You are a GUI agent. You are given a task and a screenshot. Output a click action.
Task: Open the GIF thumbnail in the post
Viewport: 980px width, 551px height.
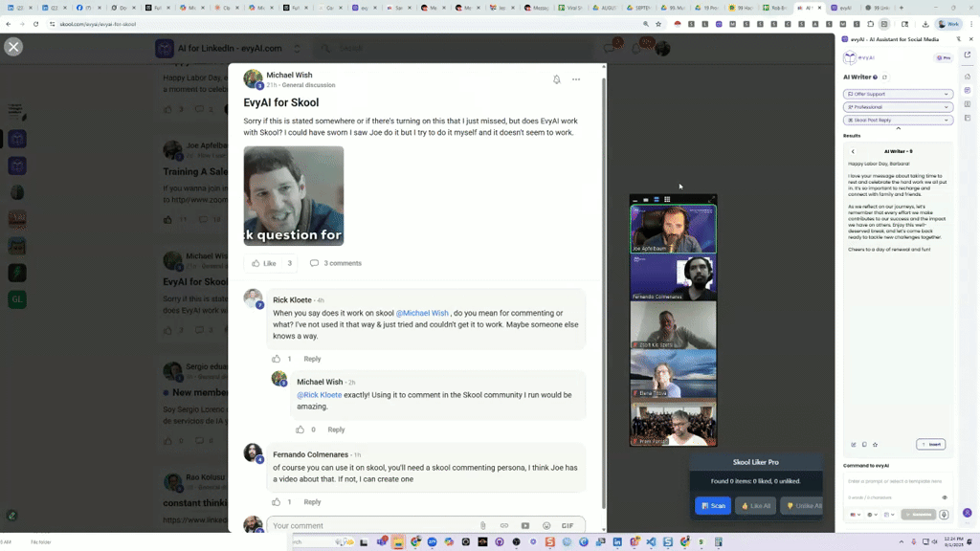tap(294, 195)
